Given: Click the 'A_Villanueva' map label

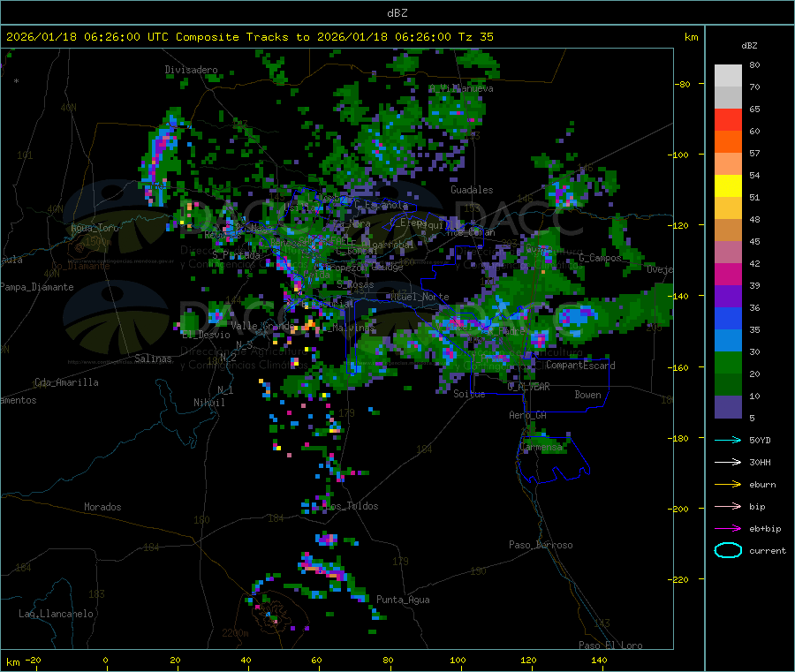Looking at the screenshot, I should pos(461,88).
